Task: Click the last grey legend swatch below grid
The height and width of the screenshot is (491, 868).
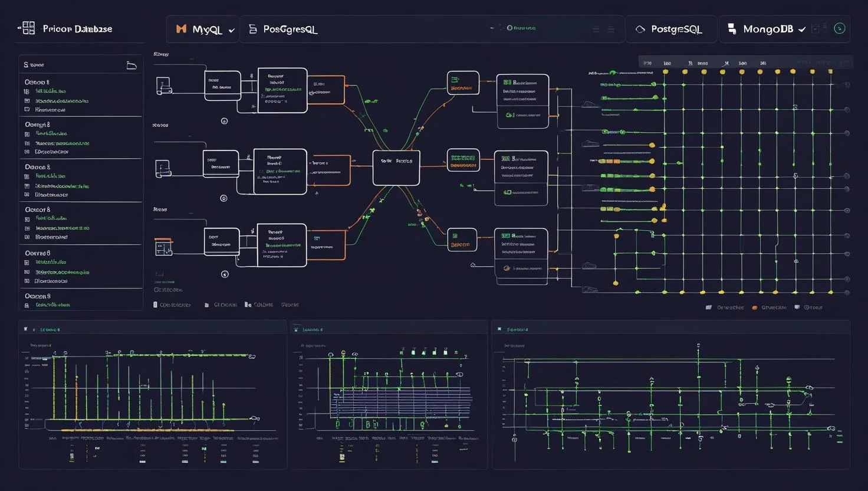Action: click(797, 307)
